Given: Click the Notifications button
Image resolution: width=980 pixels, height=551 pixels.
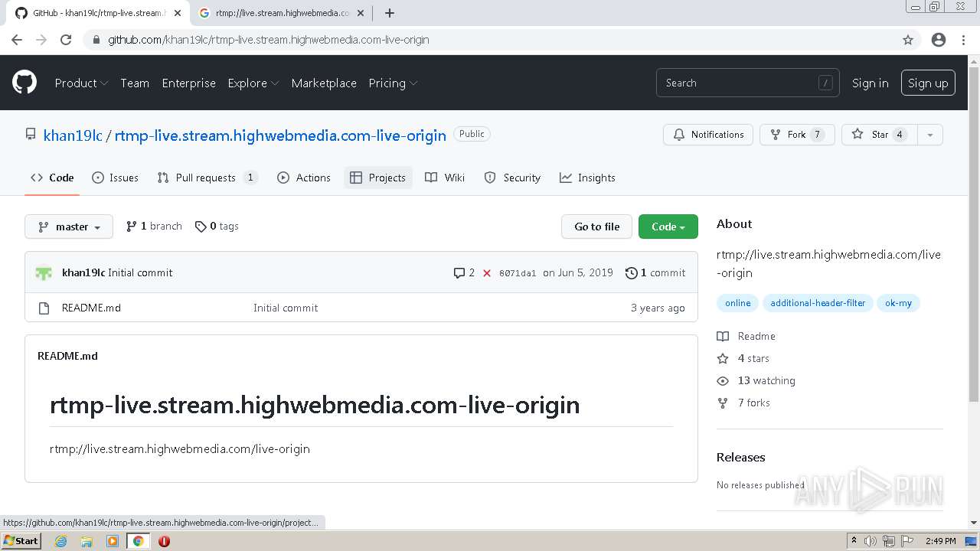Looking at the screenshot, I should coord(708,135).
